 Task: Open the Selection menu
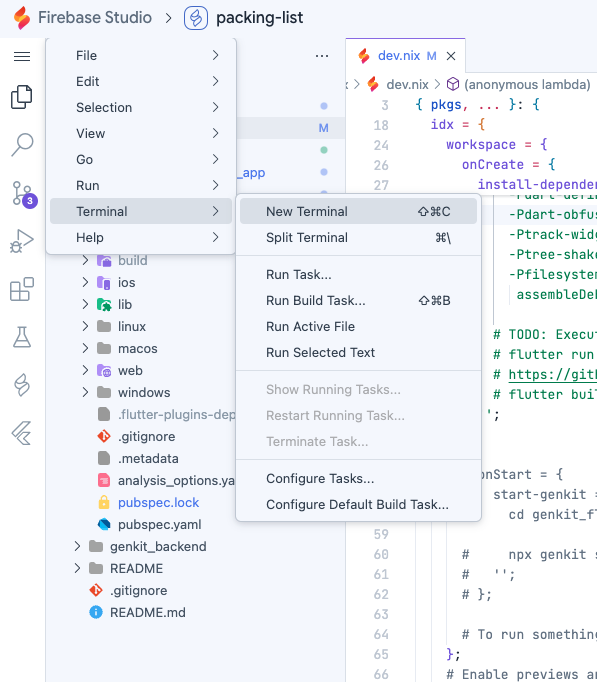click(x=141, y=107)
